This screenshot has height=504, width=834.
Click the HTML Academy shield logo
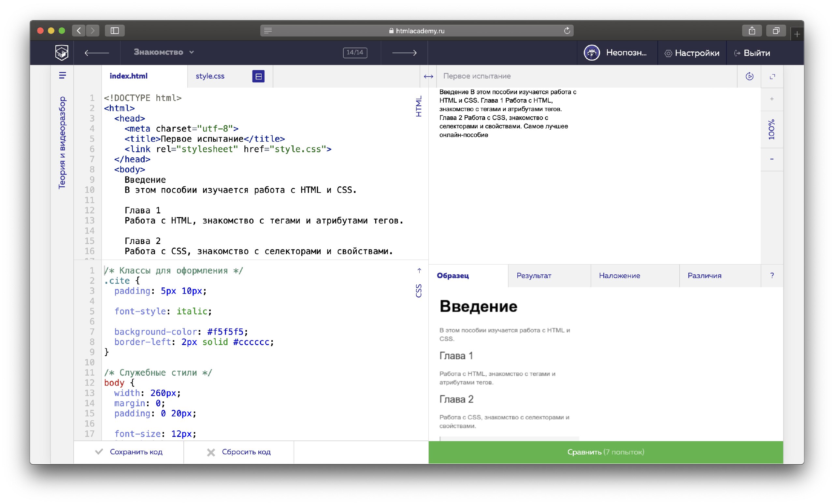point(62,52)
